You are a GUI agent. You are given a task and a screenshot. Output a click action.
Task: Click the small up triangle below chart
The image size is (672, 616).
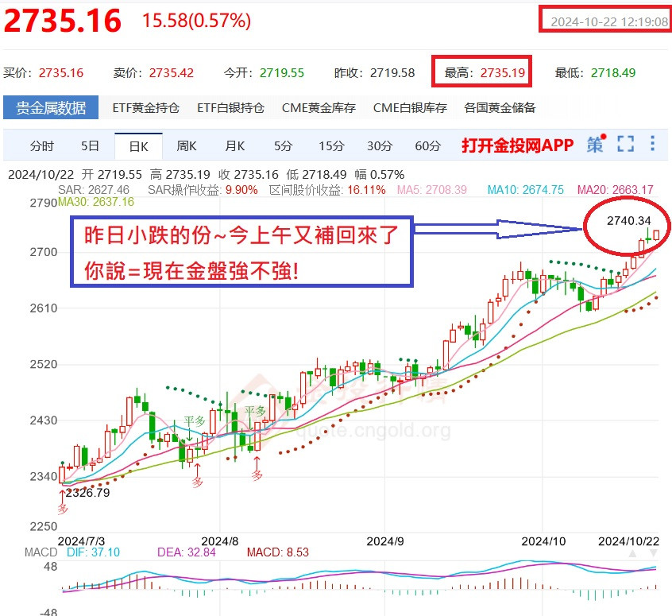[x=632, y=553]
